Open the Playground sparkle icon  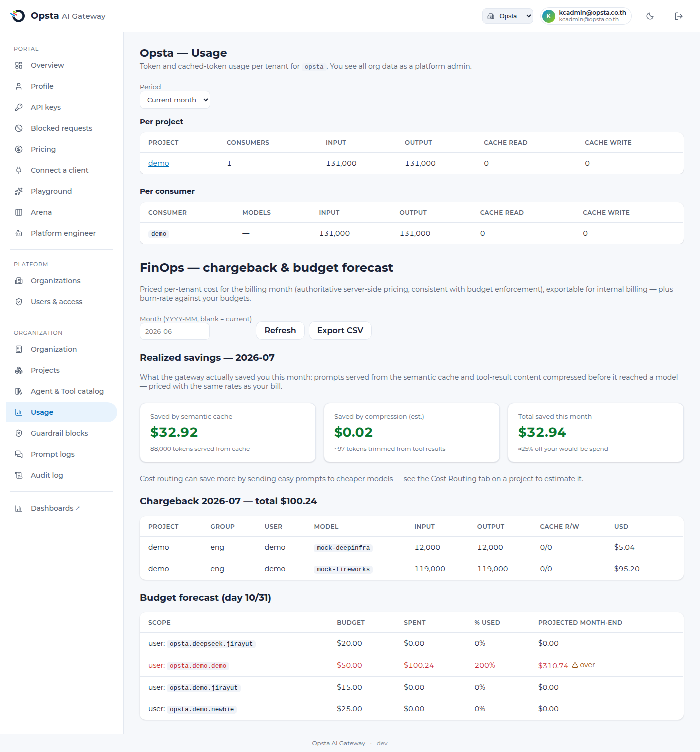19,191
